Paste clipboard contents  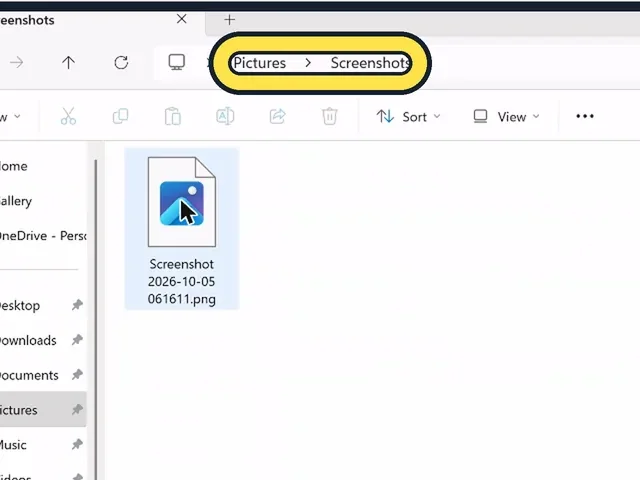pyautogui.click(x=173, y=116)
